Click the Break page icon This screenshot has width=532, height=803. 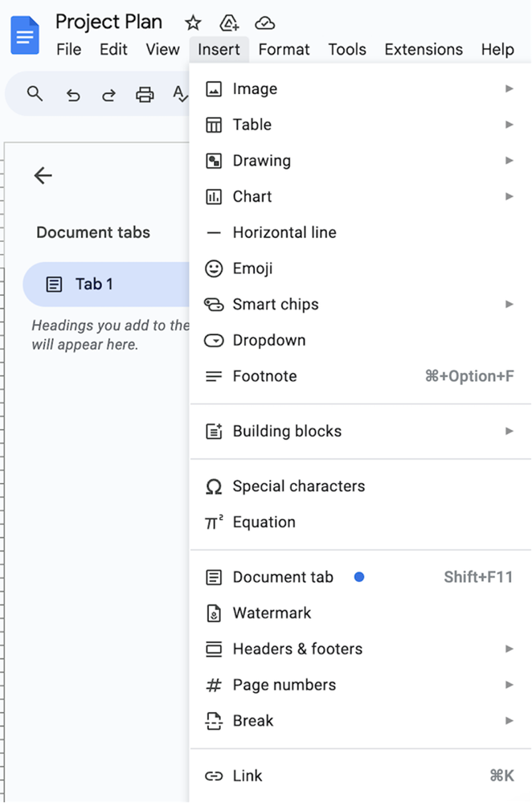[214, 721]
